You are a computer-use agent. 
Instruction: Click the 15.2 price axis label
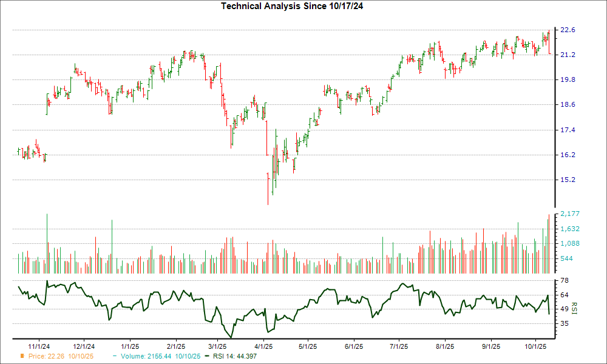[x=567, y=180]
